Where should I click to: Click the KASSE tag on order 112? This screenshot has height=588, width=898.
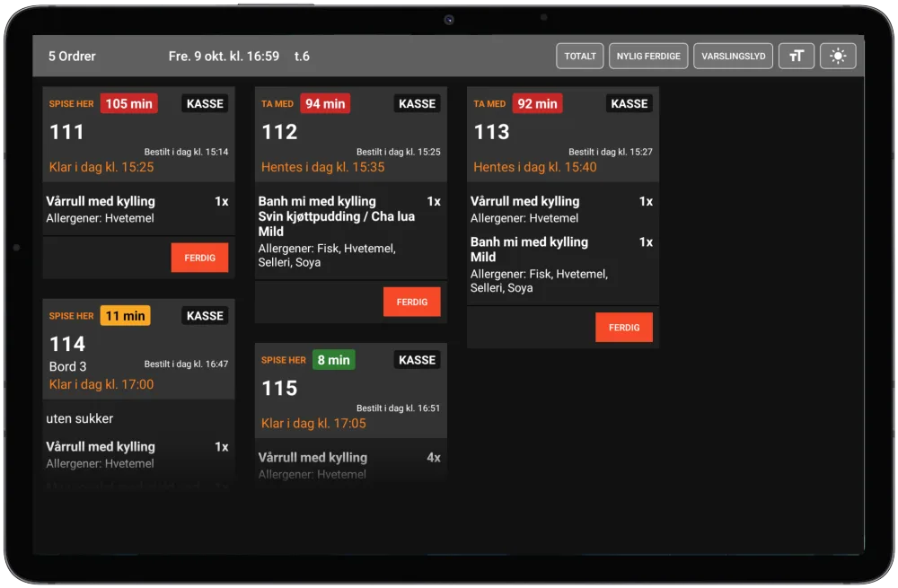[x=417, y=103]
